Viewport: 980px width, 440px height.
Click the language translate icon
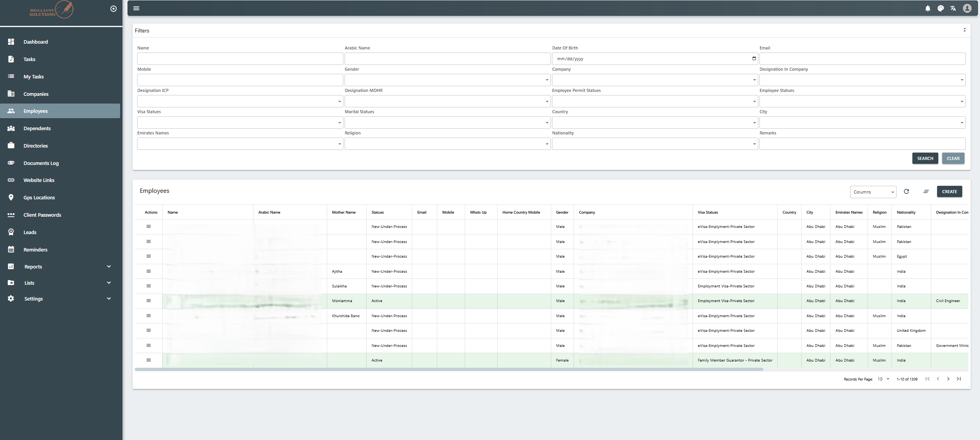(953, 8)
